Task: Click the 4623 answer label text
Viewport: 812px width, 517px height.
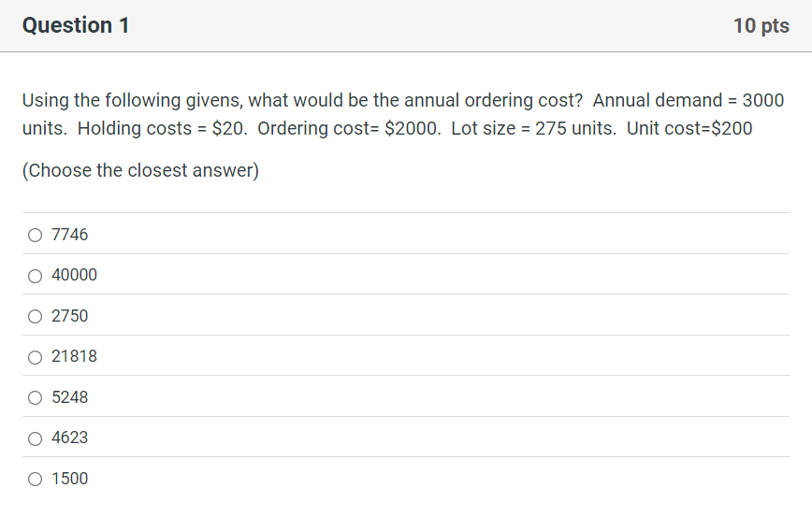Action: (x=69, y=438)
